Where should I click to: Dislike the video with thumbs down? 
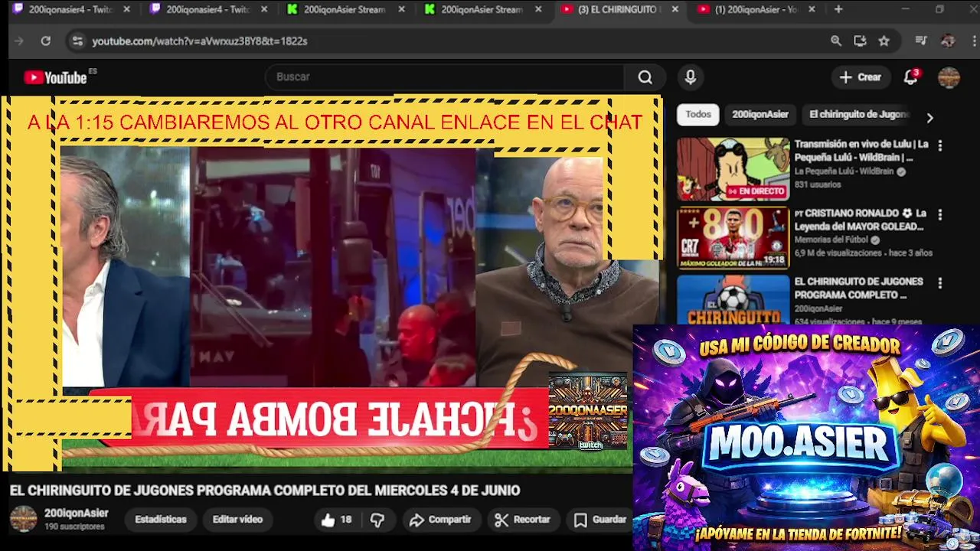pyautogui.click(x=377, y=520)
